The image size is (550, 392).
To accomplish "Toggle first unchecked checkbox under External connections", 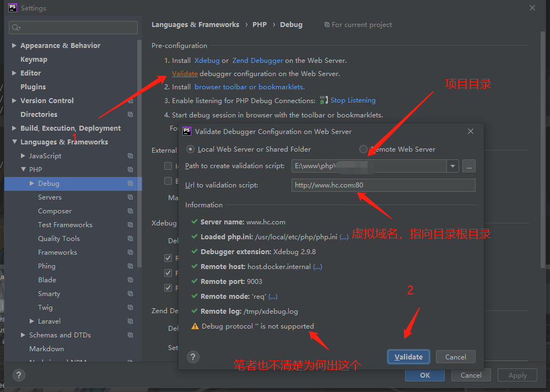I will tap(168, 166).
